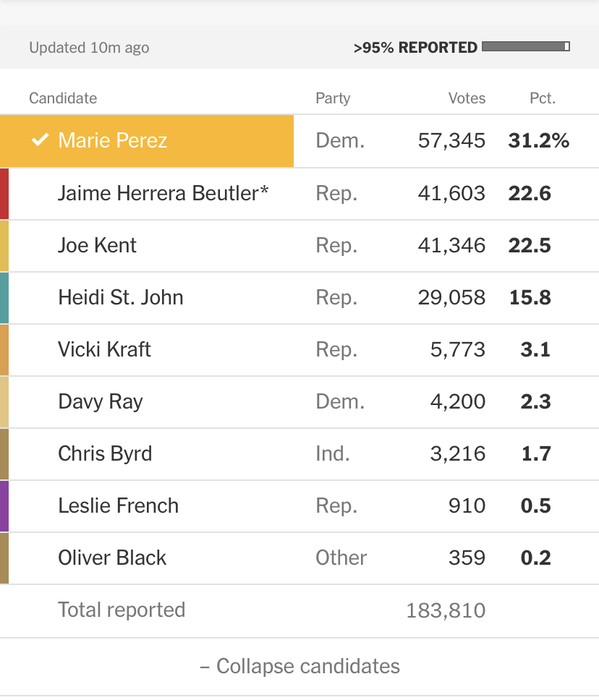The width and height of the screenshot is (599, 700).
Task: Click Davy Ray's percentage 2.3
Action: [x=535, y=402]
